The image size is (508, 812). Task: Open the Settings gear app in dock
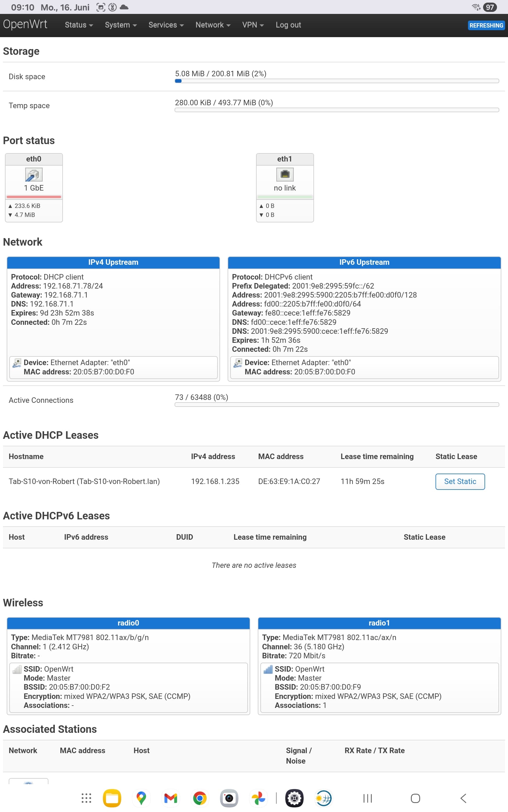click(294, 798)
